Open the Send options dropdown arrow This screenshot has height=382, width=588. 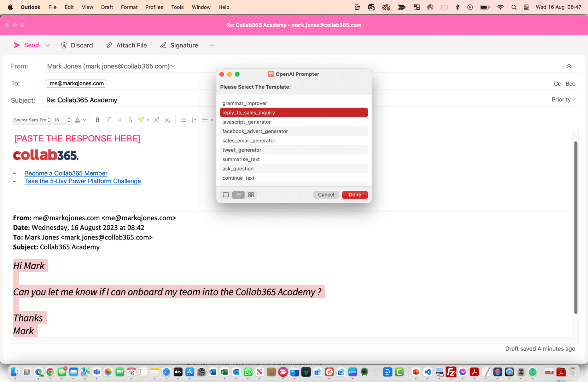point(48,45)
